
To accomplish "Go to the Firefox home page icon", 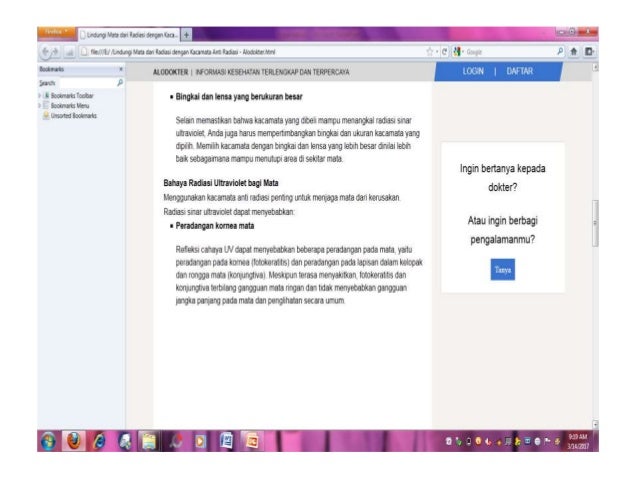I will 574,51.
